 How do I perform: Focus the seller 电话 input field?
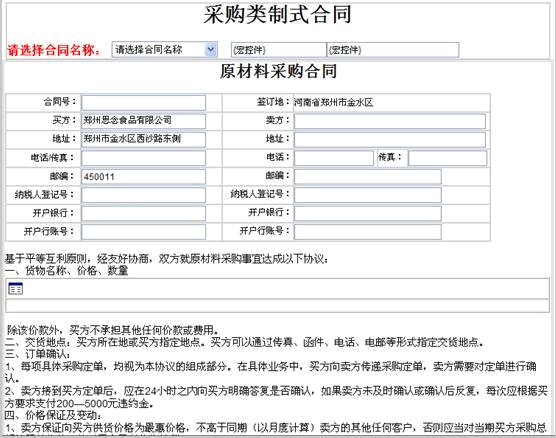click(x=334, y=158)
